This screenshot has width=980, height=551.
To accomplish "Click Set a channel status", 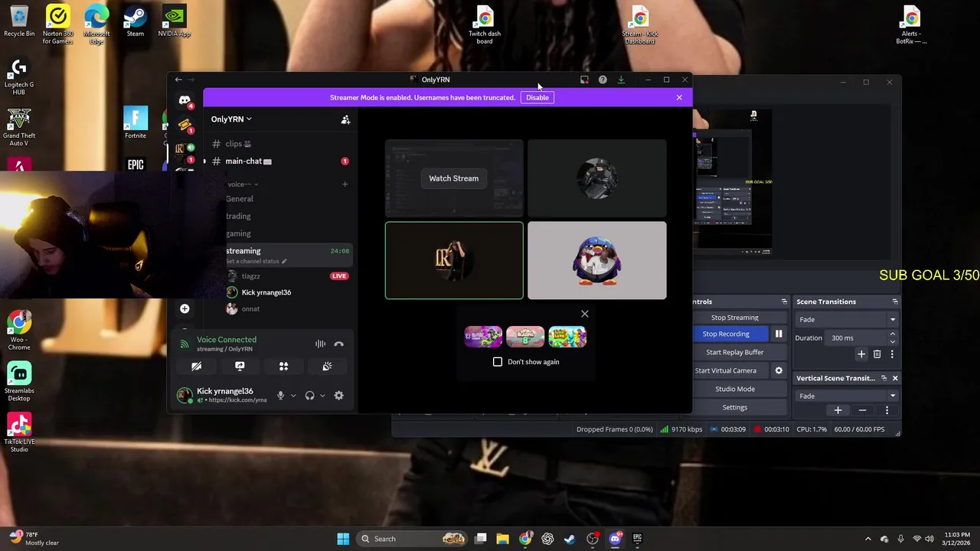I will (256, 261).
